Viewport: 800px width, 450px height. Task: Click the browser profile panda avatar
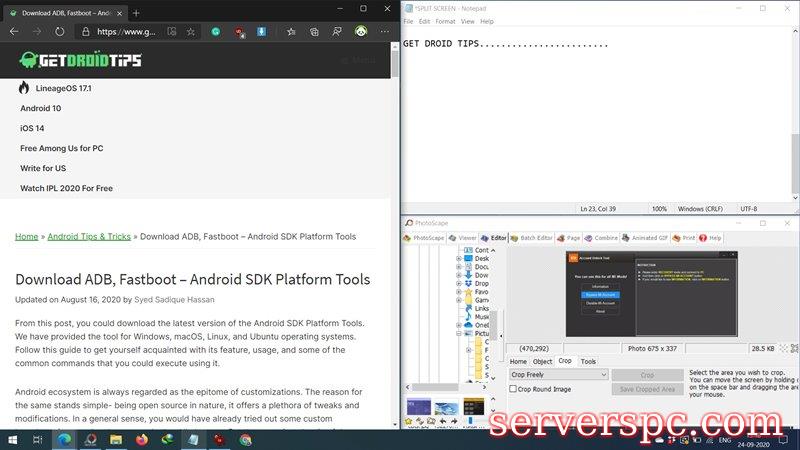click(x=361, y=31)
